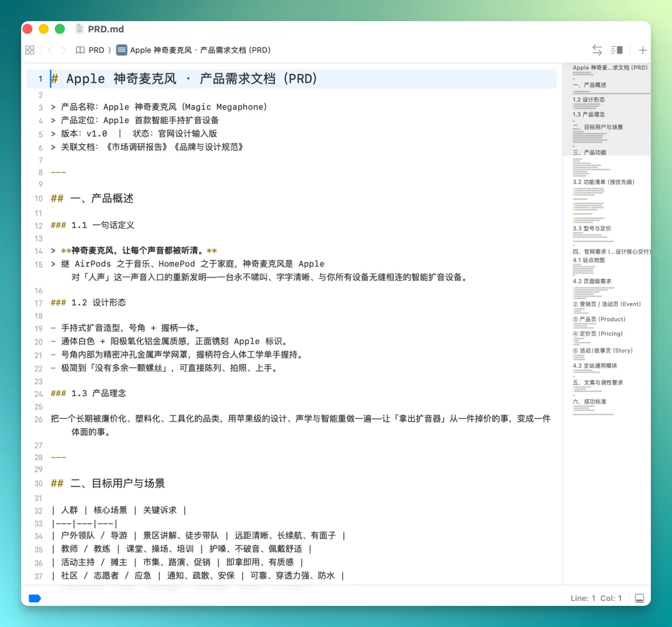Click the table row '活动主持 / 摊主'
672x627 pixels.
pos(177,562)
